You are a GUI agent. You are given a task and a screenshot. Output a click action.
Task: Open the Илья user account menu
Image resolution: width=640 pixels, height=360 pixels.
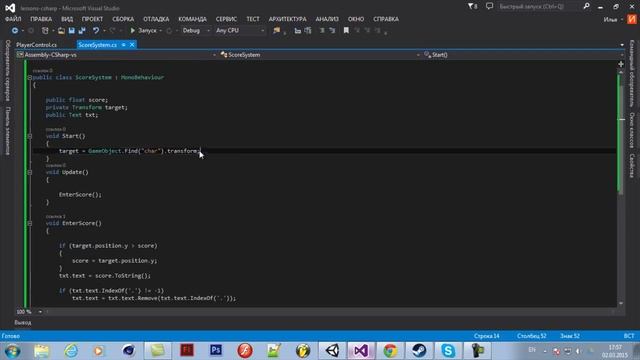[613, 20]
